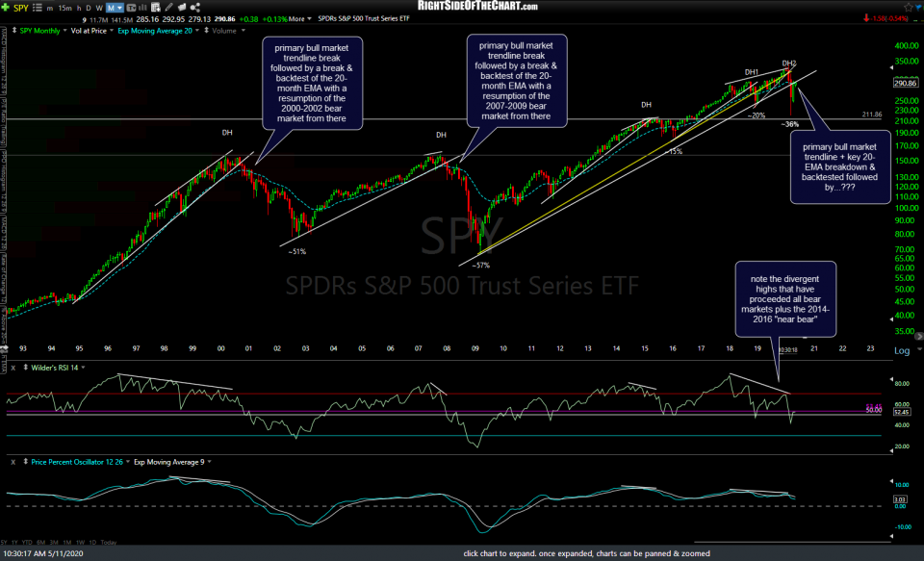
Task: Open the watchlist icon beside SPY
Action: 38,6
